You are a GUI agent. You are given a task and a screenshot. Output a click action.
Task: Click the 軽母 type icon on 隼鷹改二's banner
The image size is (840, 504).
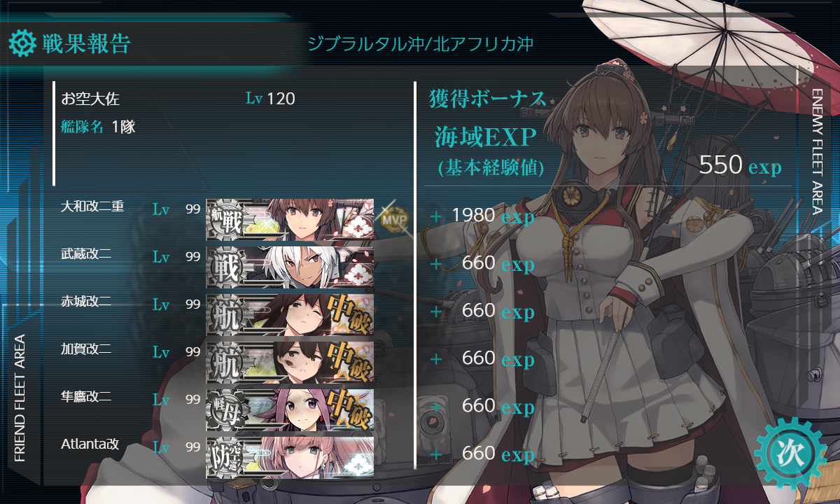(x=227, y=410)
